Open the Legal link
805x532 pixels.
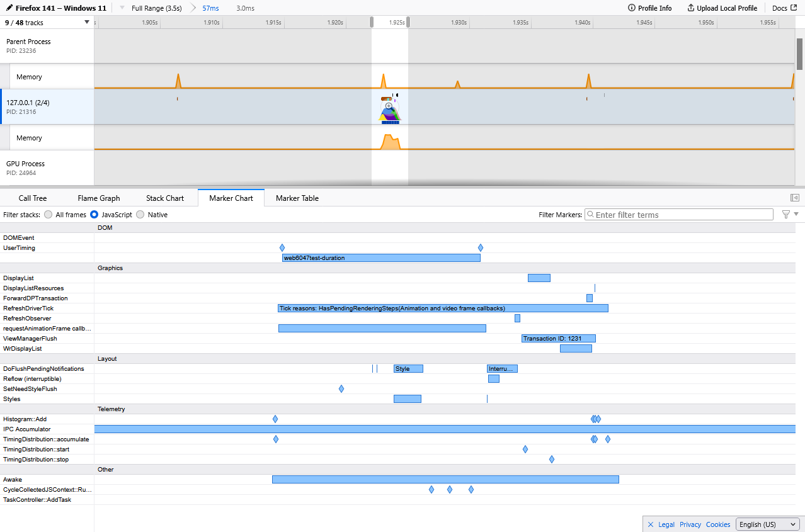(x=666, y=524)
